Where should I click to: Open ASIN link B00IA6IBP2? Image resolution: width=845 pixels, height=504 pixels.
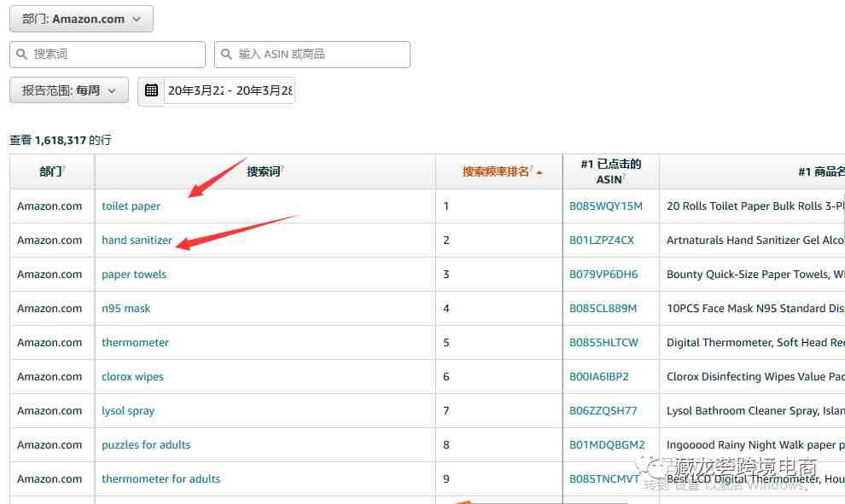pyautogui.click(x=598, y=377)
